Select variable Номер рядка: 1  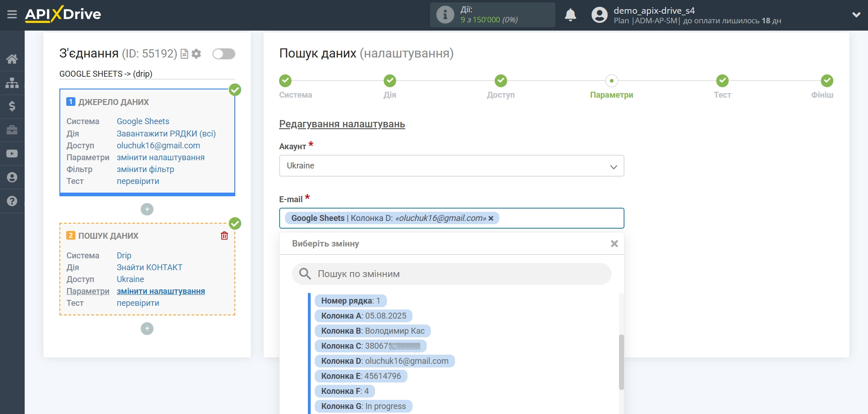[x=350, y=301]
